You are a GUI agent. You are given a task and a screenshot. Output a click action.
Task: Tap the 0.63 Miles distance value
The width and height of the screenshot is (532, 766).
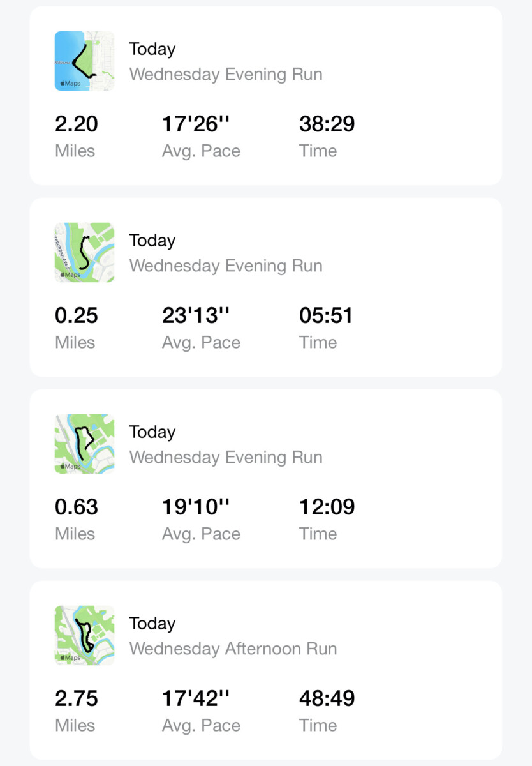[77, 507]
